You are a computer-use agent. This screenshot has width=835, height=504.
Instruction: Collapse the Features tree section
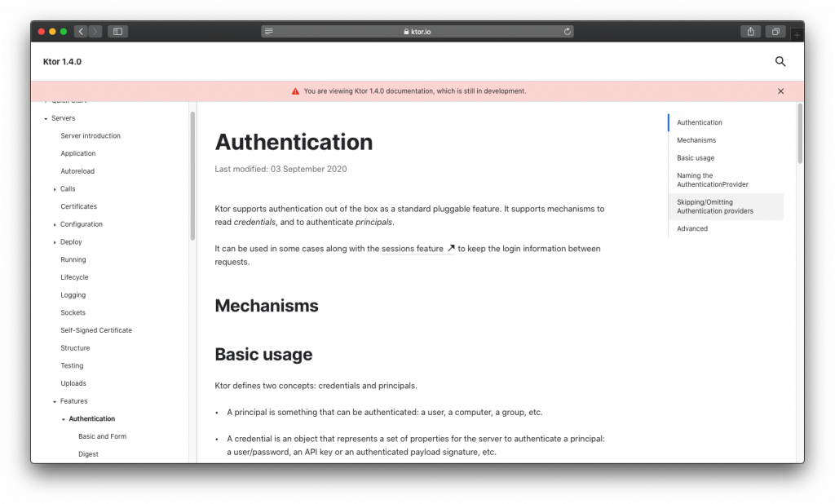point(55,401)
